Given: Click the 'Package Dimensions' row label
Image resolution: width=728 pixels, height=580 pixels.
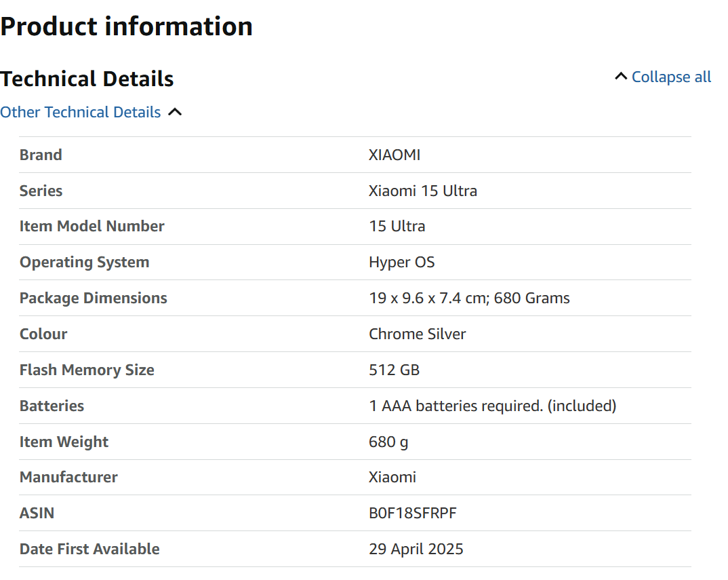Looking at the screenshot, I should pos(93,298).
